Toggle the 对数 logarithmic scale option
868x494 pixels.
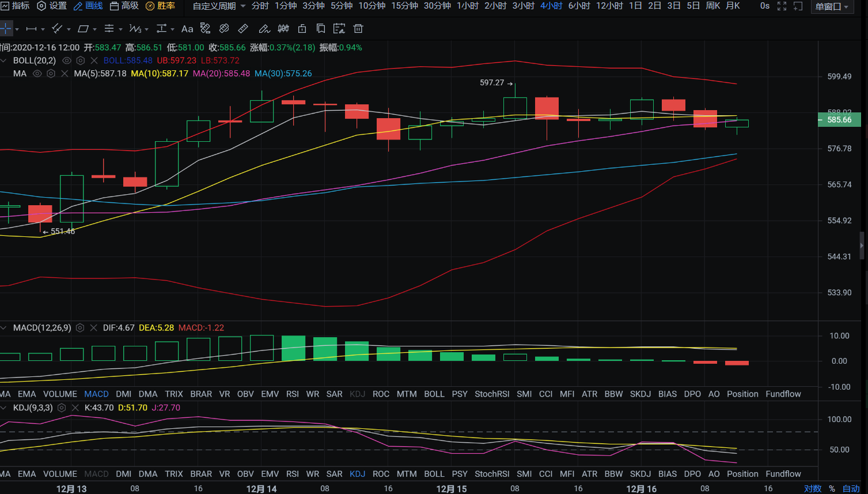click(813, 489)
